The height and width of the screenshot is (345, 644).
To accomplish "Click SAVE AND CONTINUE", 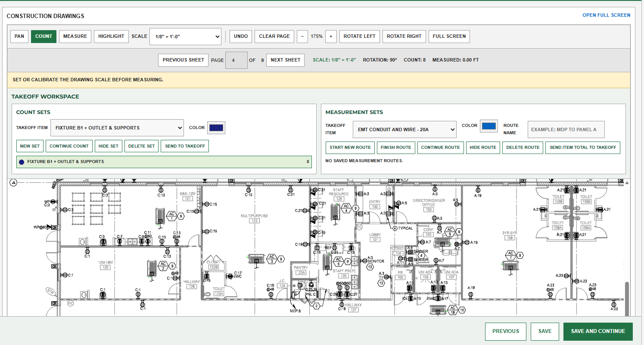I will [x=598, y=331].
